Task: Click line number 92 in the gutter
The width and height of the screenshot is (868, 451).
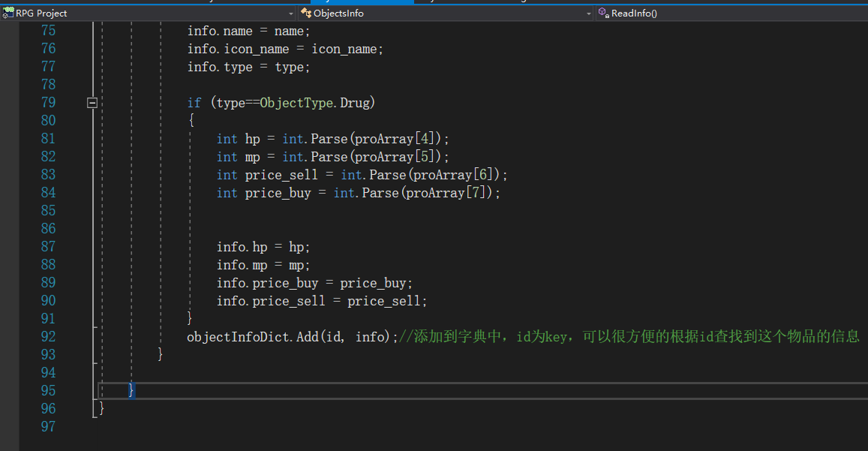Action: tap(48, 336)
